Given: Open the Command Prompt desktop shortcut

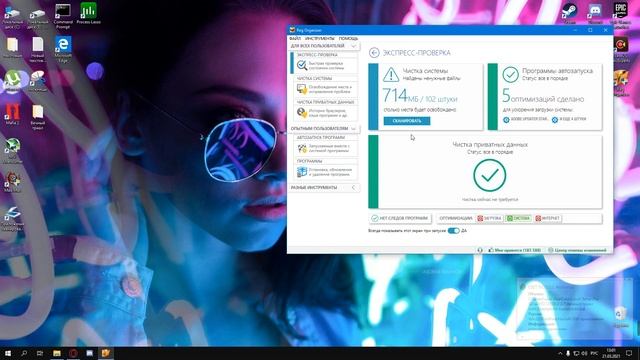Looking at the screenshot, I should (63, 16).
